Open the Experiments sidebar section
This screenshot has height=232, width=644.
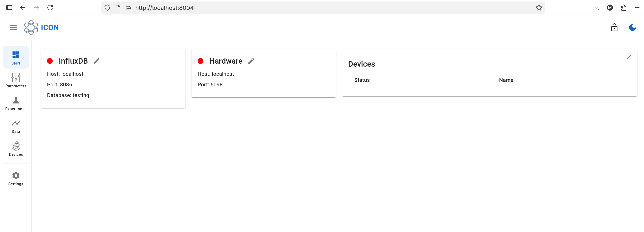[x=16, y=103]
